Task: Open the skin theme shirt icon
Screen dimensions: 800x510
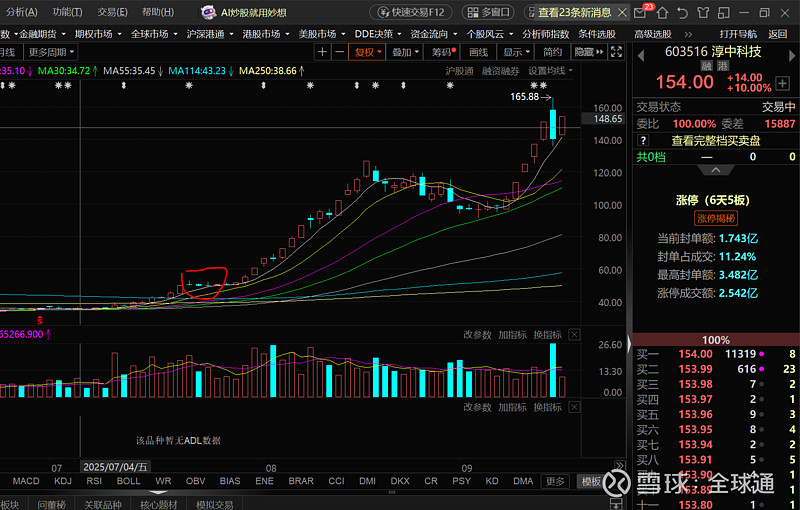Action: [x=703, y=13]
